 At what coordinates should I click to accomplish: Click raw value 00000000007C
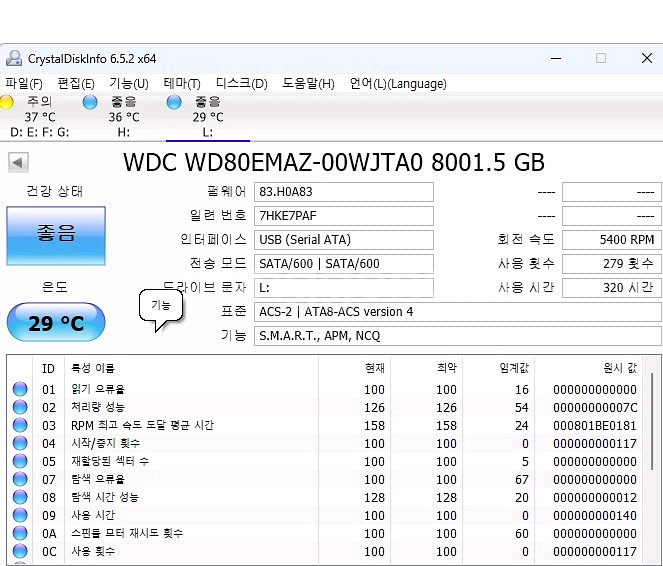(x=595, y=407)
